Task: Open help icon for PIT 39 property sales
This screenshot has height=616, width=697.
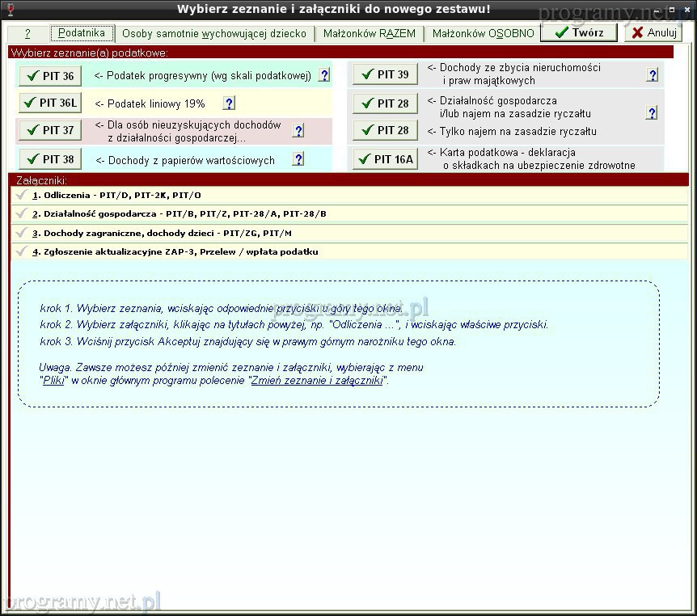Action: pyautogui.click(x=652, y=74)
